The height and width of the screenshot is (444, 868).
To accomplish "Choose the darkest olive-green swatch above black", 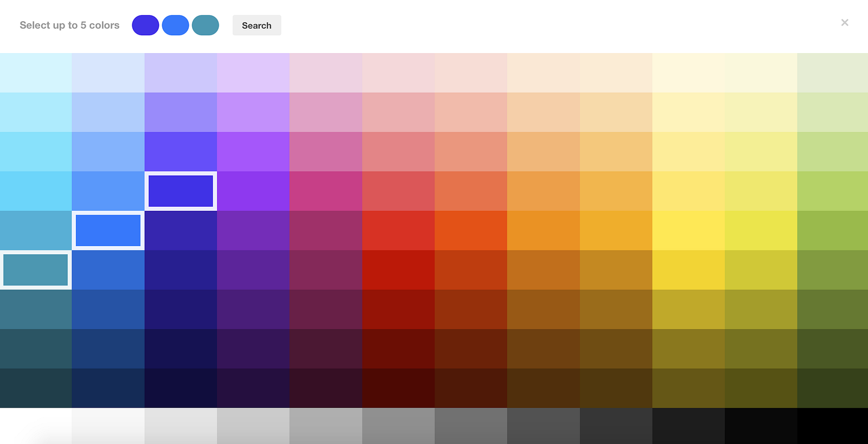I will coord(833,388).
